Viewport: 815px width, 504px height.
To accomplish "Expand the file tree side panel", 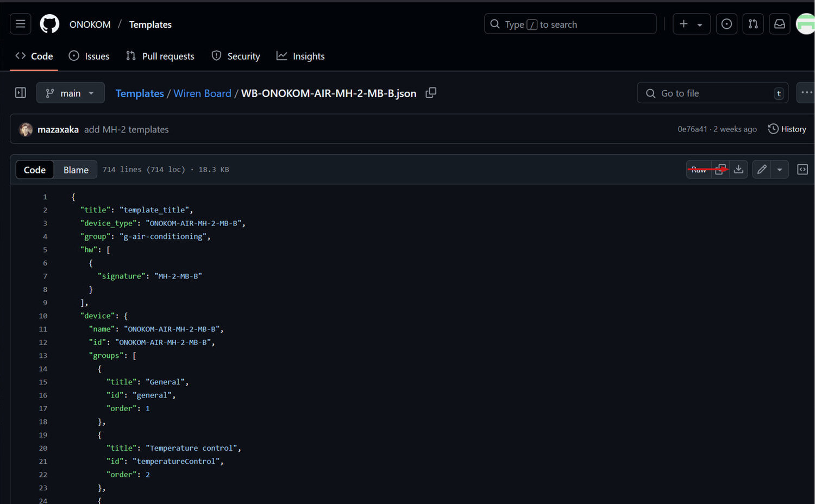I will tap(21, 93).
